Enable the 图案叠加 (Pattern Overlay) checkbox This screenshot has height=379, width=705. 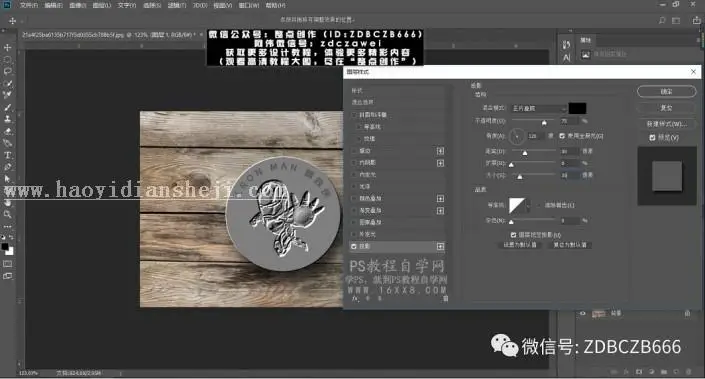click(354, 222)
